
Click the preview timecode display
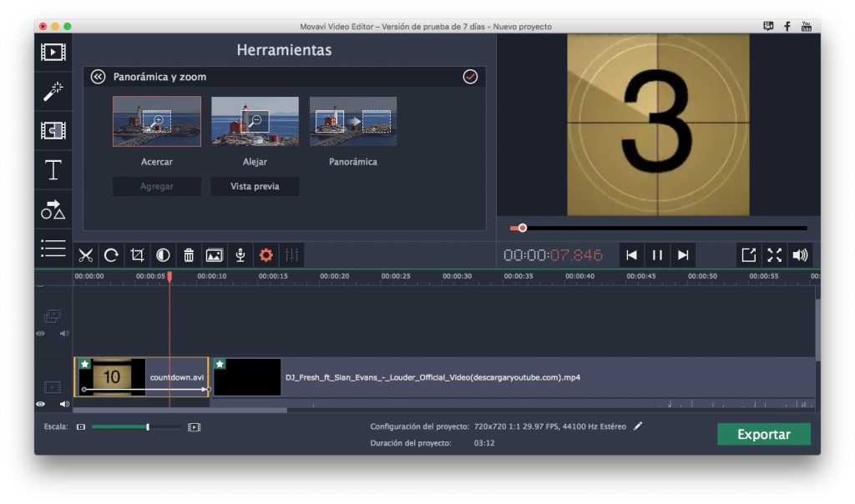(x=553, y=255)
